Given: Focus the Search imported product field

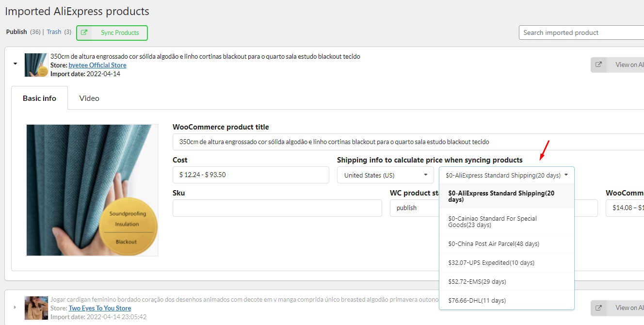Looking at the screenshot, I should [581, 32].
